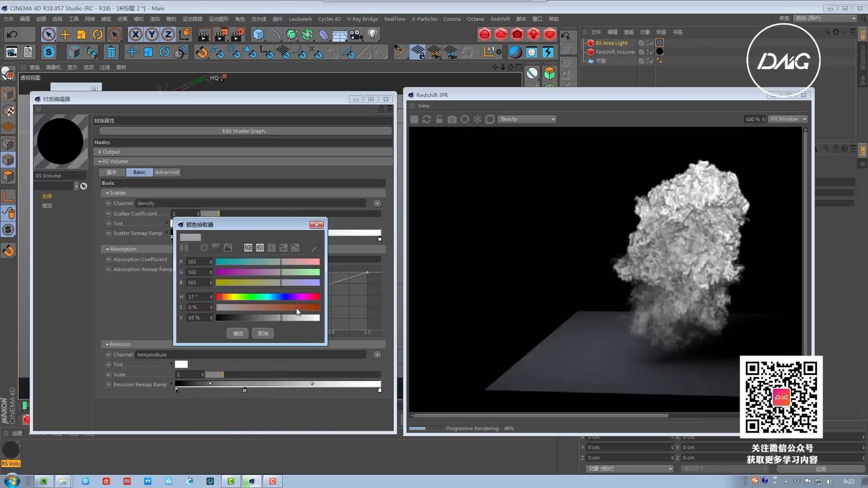
Task: Select the eyedropper tool in color picker
Action: point(315,248)
